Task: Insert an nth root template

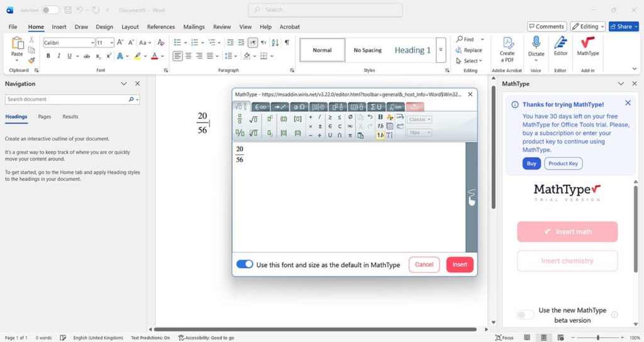Action: [x=253, y=133]
